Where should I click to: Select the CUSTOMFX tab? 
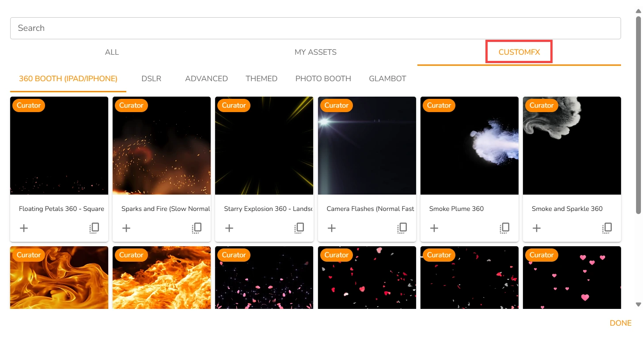point(519,52)
